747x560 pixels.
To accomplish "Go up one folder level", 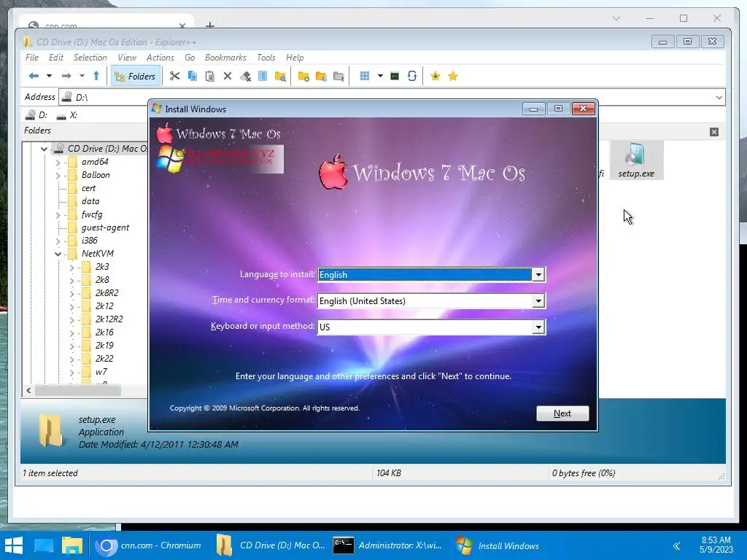I will (x=96, y=76).
